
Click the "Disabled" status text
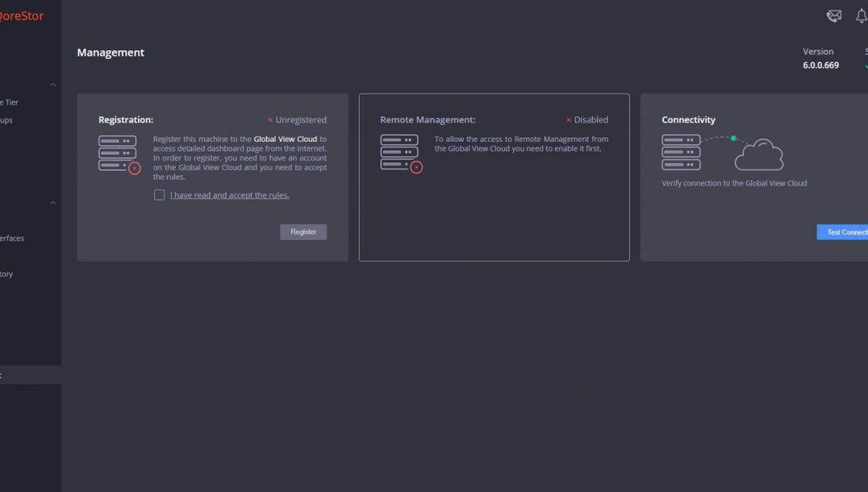coord(591,119)
